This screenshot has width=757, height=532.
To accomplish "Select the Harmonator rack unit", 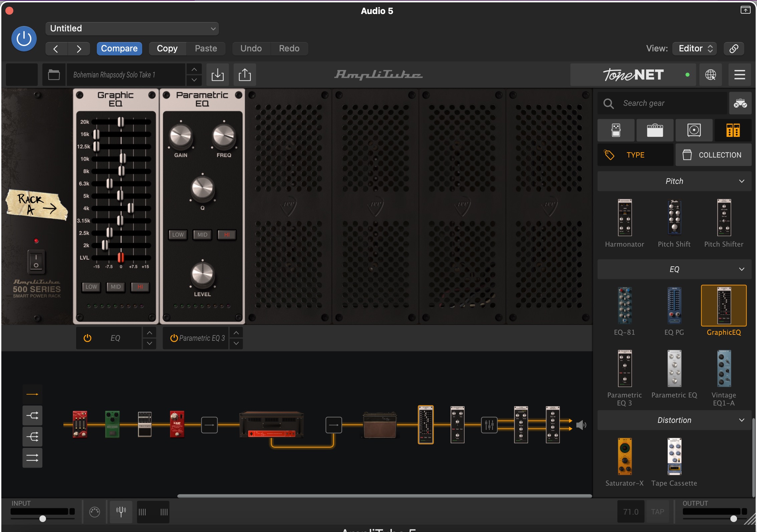I will tap(624, 218).
